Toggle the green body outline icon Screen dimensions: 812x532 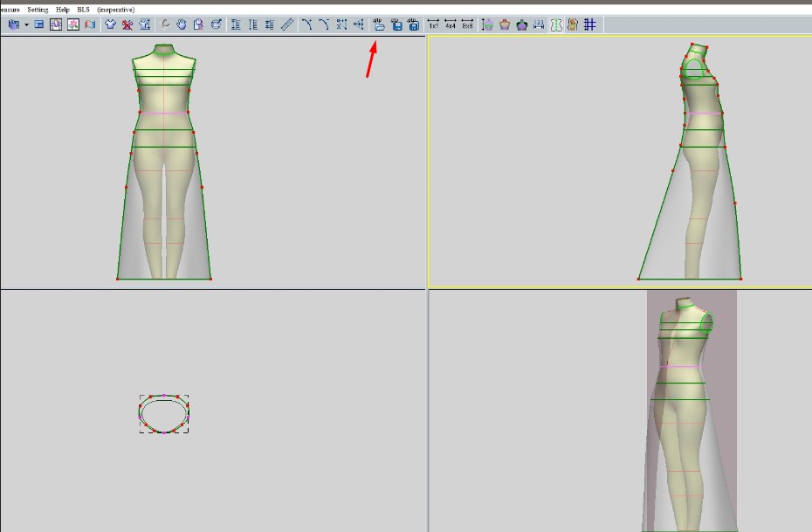click(556, 25)
